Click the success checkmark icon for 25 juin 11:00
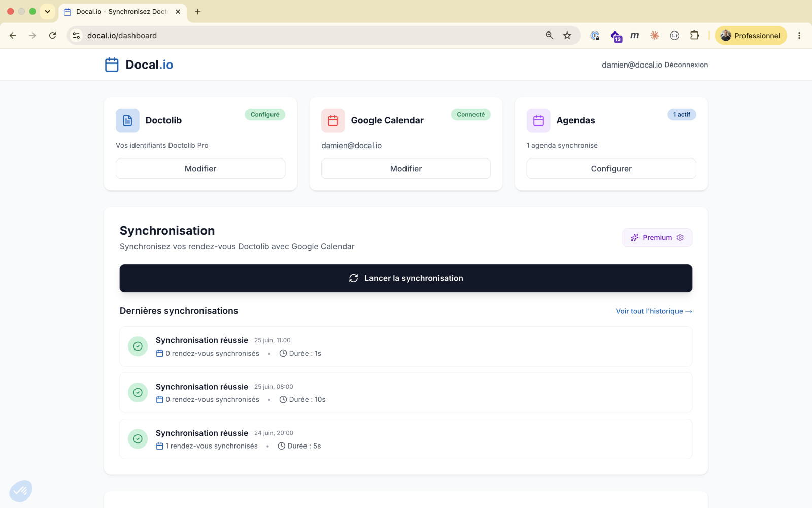812x508 pixels. coord(138,346)
